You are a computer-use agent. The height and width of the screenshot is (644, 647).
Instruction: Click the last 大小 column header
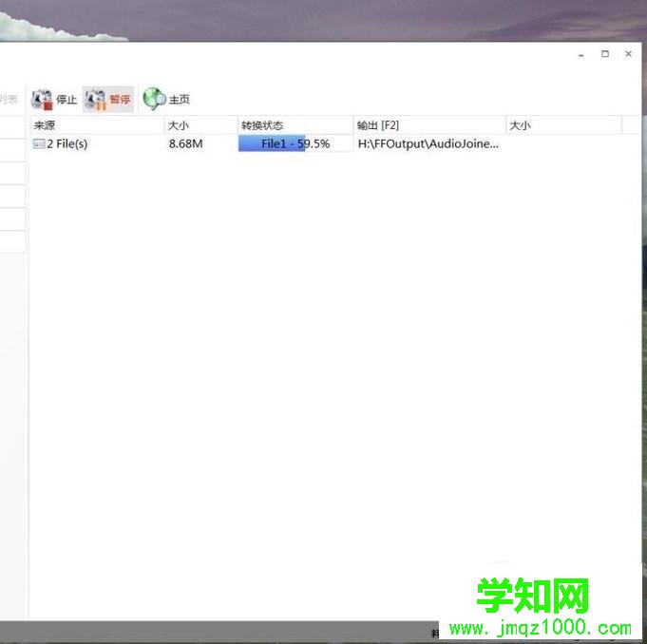[x=563, y=125]
